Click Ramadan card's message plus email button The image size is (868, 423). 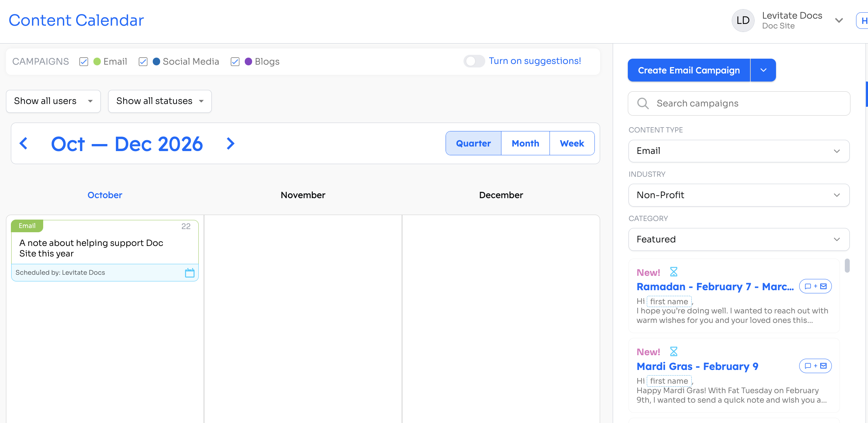click(815, 286)
